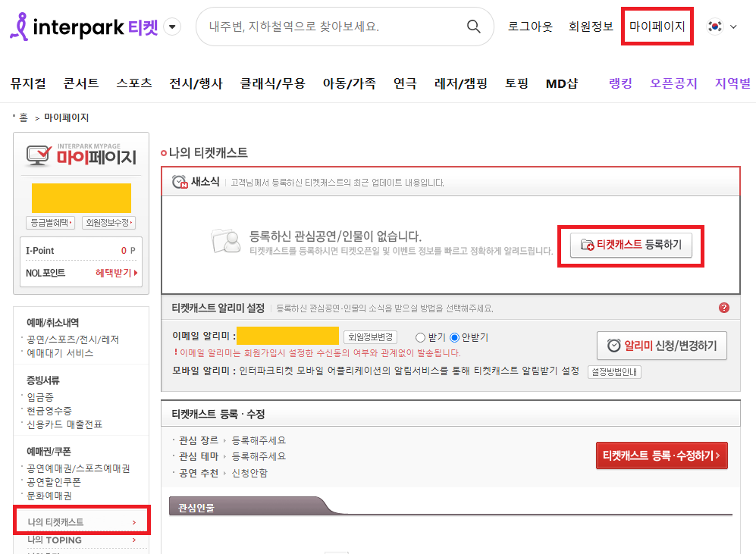Click the 설정방법안내 button
Image resolution: width=756 pixels, height=554 pixels.
pos(614,372)
